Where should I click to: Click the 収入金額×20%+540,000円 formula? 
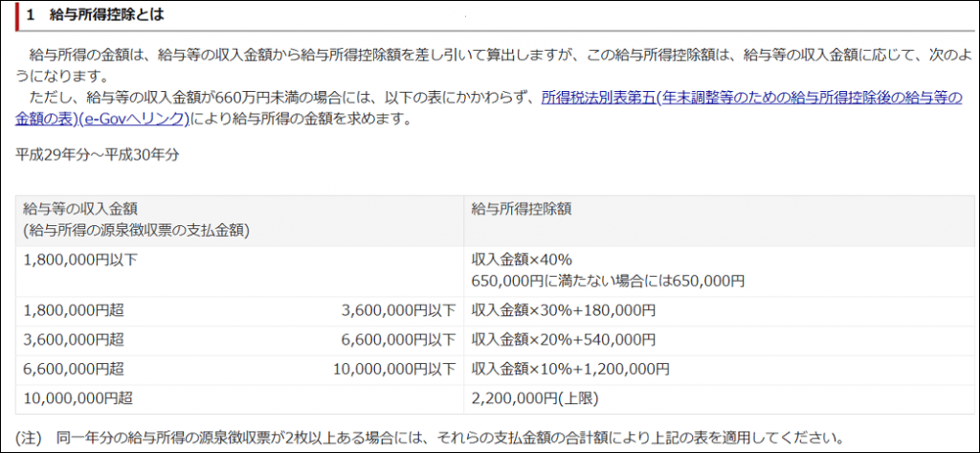(563, 339)
